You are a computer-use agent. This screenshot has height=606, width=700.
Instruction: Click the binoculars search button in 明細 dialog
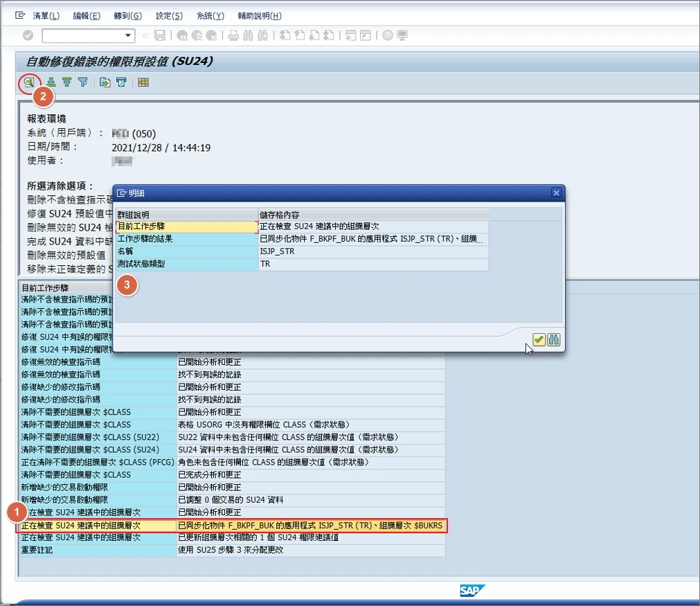[x=554, y=340]
